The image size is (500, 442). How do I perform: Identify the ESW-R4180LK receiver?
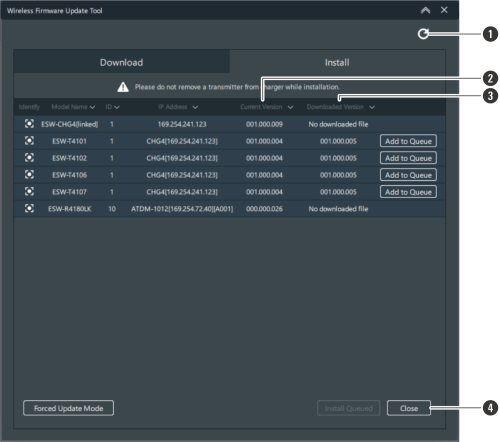coord(29,209)
